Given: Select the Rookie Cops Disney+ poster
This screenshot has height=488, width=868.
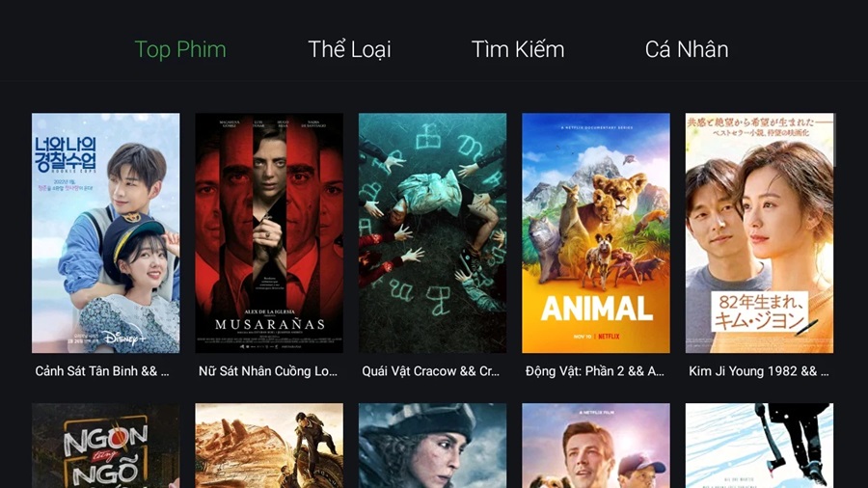Looking at the screenshot, I should [x=106, y=233].
